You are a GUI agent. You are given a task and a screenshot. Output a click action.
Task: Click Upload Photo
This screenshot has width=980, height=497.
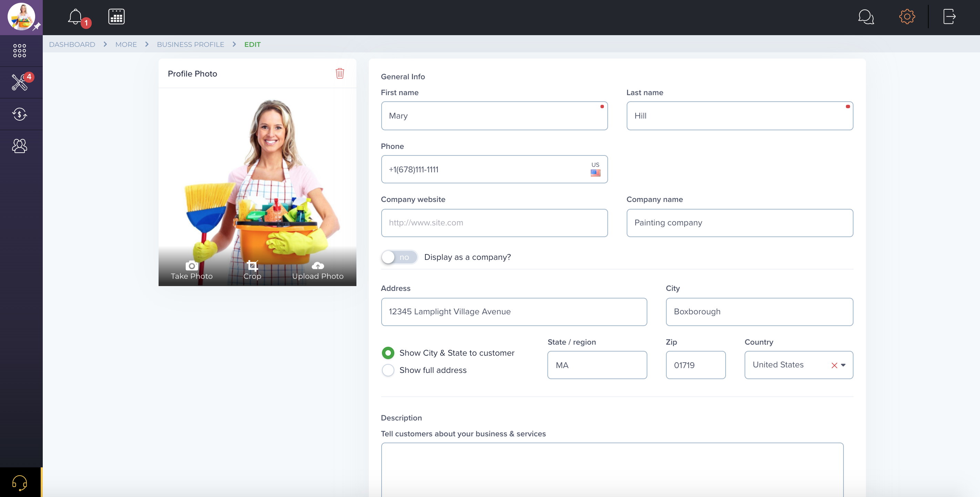318,271
